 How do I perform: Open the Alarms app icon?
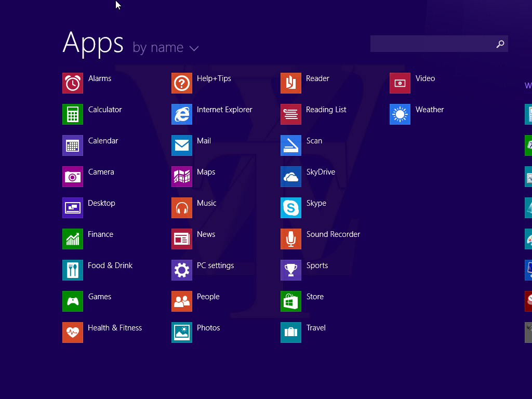(73, 83)
